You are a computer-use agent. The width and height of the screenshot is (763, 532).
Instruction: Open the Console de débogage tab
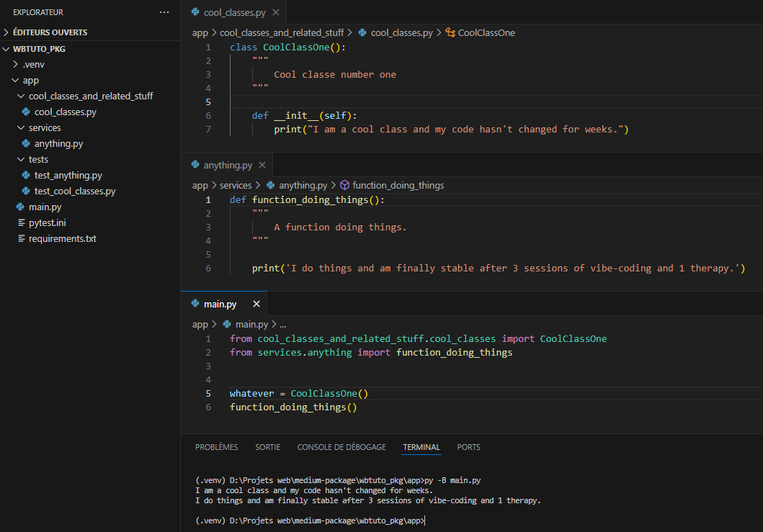[341, 447]
